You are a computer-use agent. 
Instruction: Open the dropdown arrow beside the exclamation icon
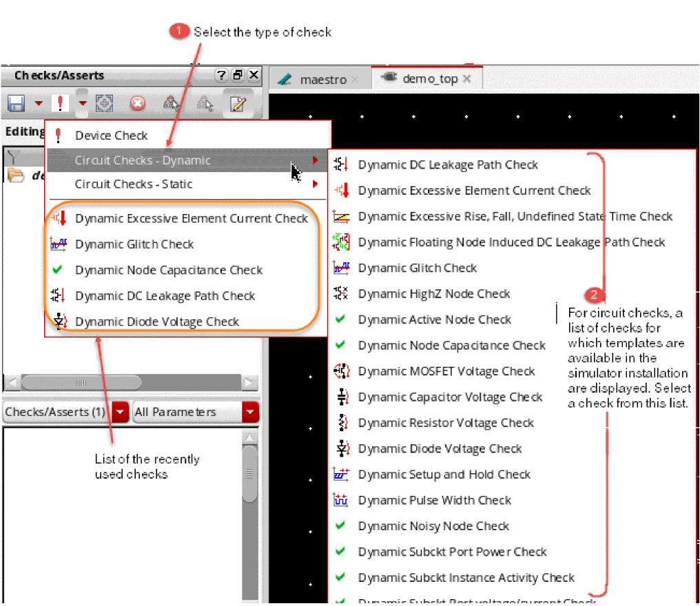82,103
